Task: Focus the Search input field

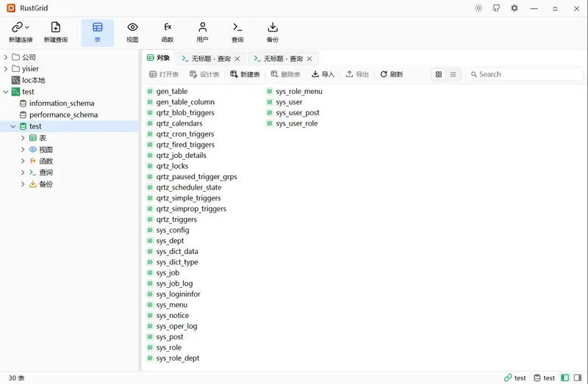Action: (x=525, y=74)
